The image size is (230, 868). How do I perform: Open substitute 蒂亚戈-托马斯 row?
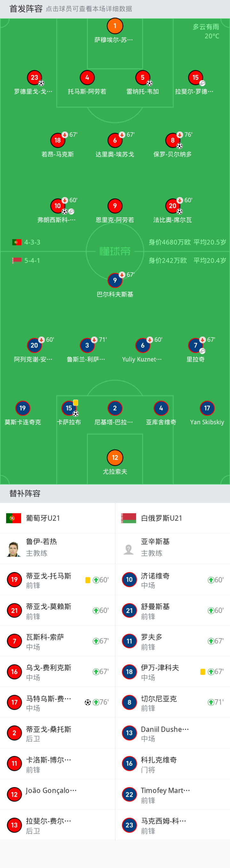click(57, 580)
